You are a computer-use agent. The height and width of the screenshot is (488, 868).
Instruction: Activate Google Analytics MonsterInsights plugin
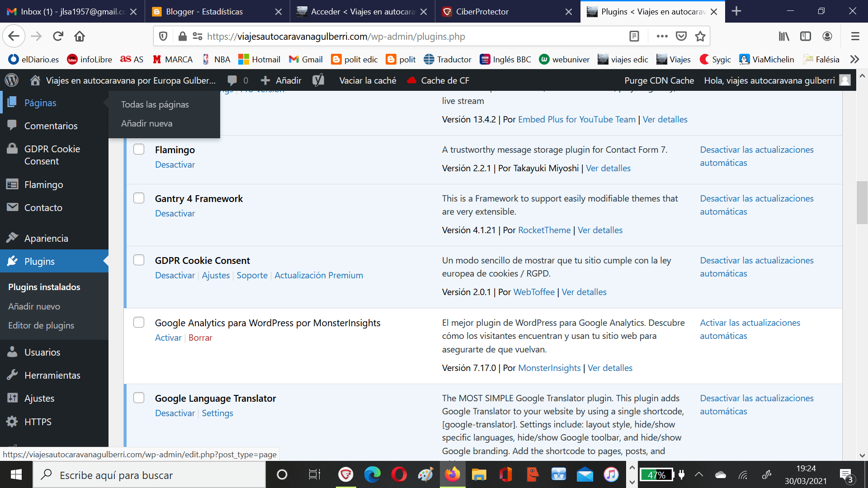[168, 338]
